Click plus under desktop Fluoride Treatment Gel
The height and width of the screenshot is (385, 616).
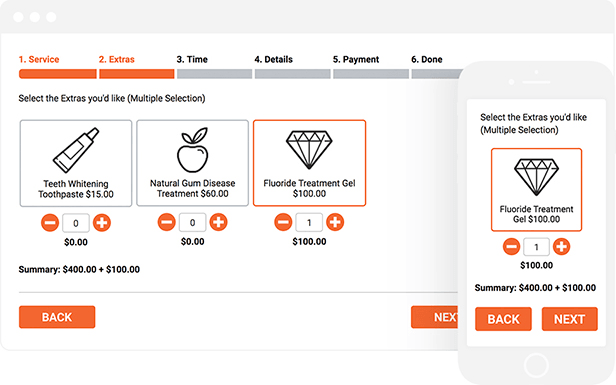(x=335, y=222)
